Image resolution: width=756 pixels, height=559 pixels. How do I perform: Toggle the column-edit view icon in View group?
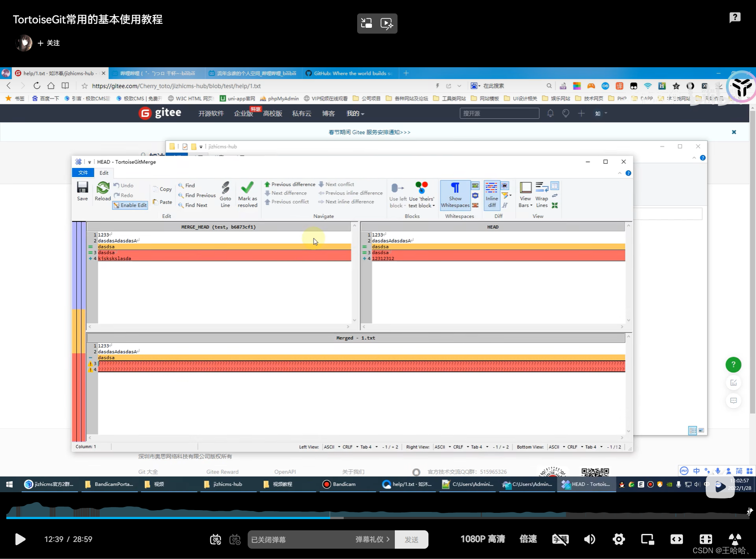[x=555, y=186]
